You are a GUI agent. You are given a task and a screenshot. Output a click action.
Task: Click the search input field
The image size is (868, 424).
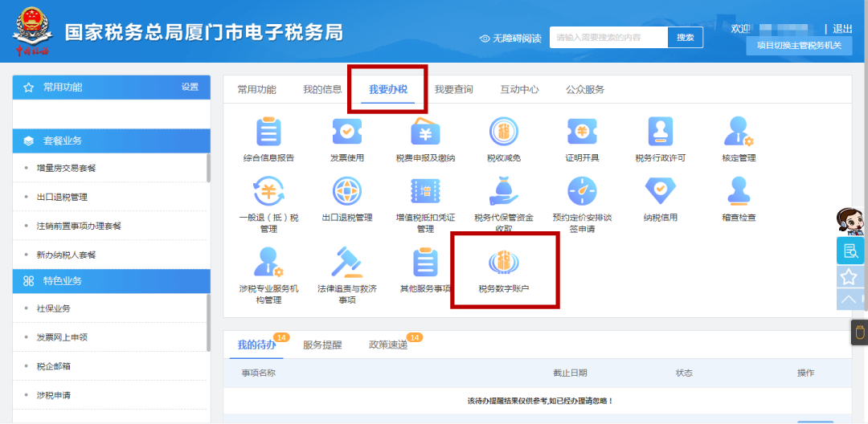pyautogui.click(x=609, y=38)
